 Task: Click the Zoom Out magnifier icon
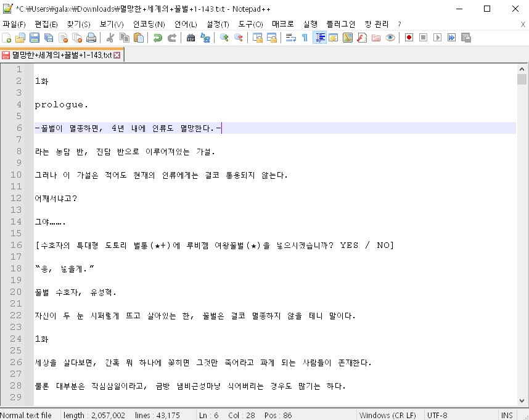238,38
